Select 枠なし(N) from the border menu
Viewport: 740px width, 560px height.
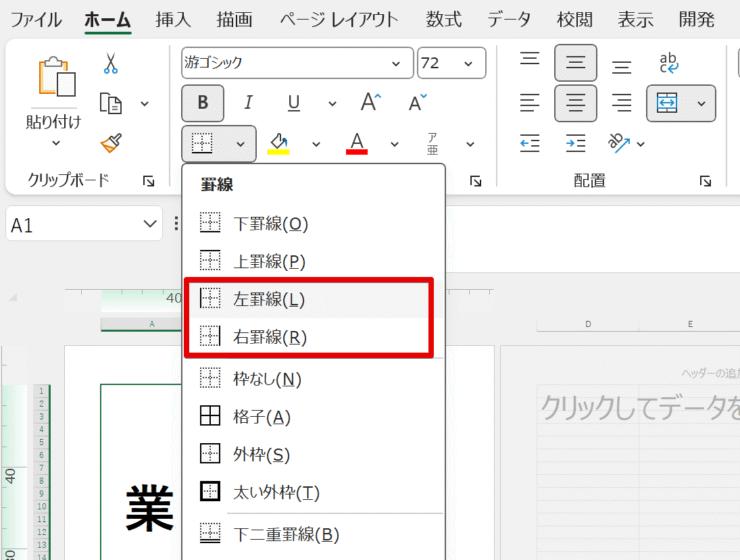(313, 379)
